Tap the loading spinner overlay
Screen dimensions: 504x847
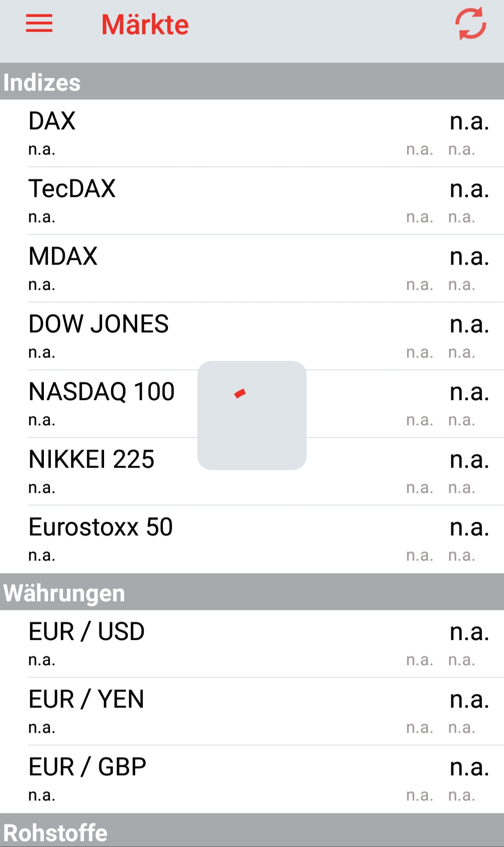(x=252, y=415)
